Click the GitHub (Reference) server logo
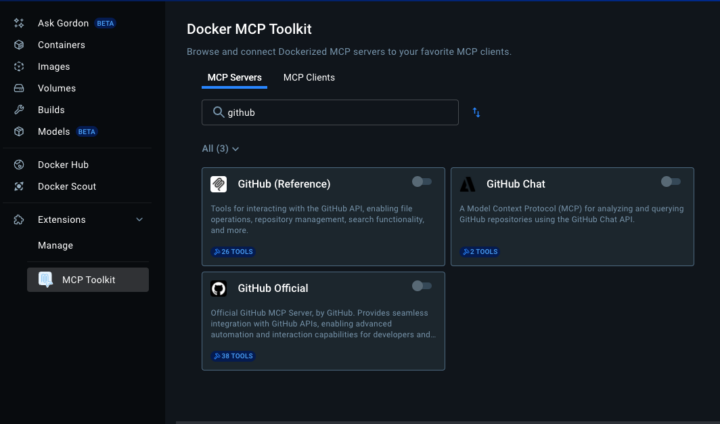This screenshot has height=424, width=720. pyautogui.click(x=219, y=184)
